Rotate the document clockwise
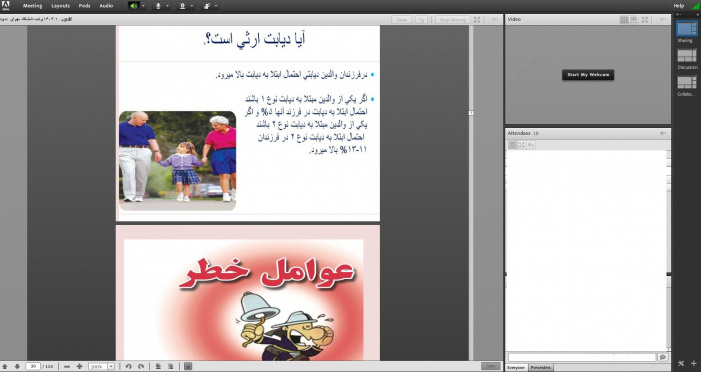This screenshot has height=372, width=701. 141,367
